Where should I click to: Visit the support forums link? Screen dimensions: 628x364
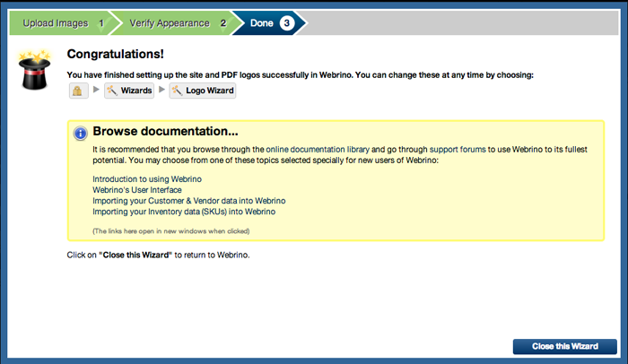tap(458, 149)
